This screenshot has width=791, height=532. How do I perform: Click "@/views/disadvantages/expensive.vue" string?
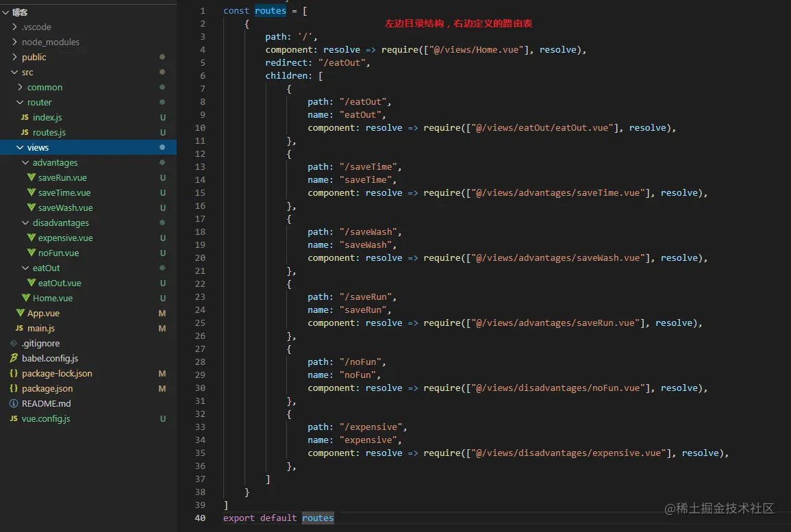click(x=568, y=453)
